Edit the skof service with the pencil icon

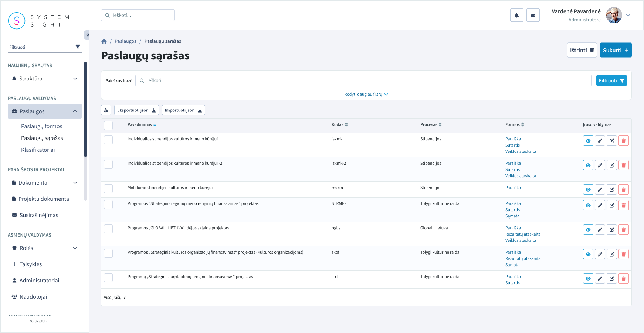tap(600, 254)
